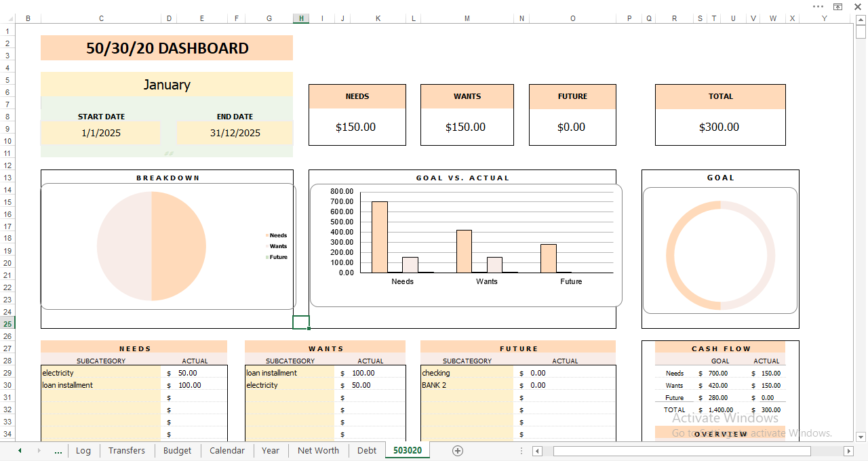Open hidden sheets using the "..." tab icon
This screenshot has width=868, height=461.
(x=58, y=450)
